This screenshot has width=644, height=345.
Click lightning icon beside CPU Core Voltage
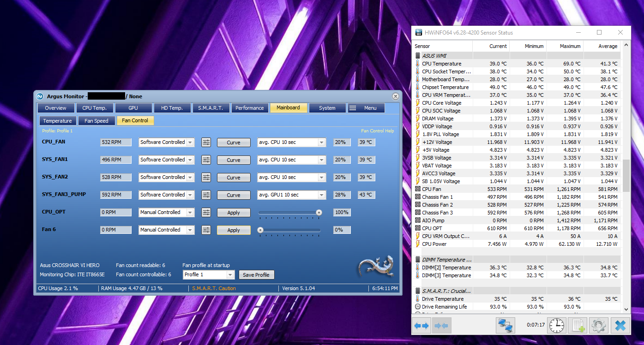point(418,103)
